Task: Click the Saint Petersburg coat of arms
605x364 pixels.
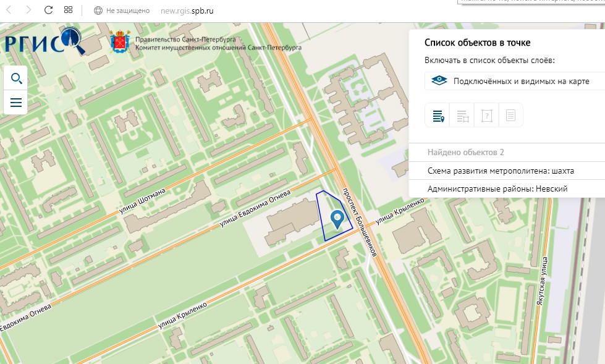Action: (x=120, y=43)
